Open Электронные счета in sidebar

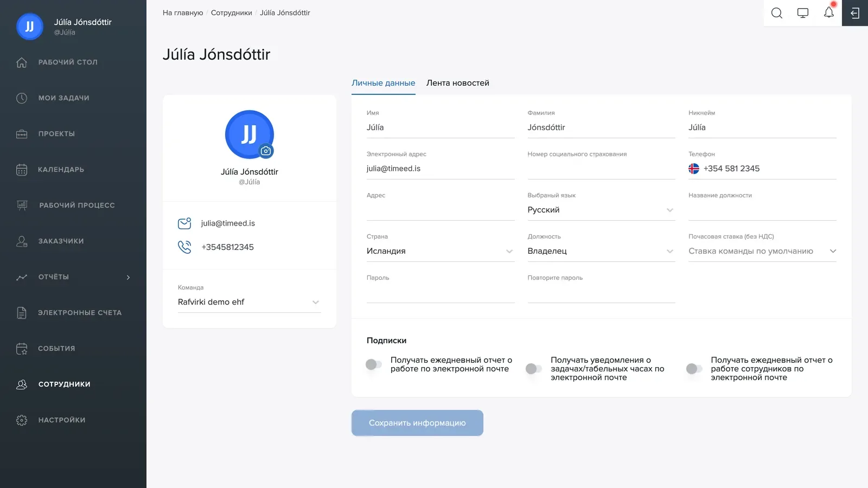(x=80, y=313)
